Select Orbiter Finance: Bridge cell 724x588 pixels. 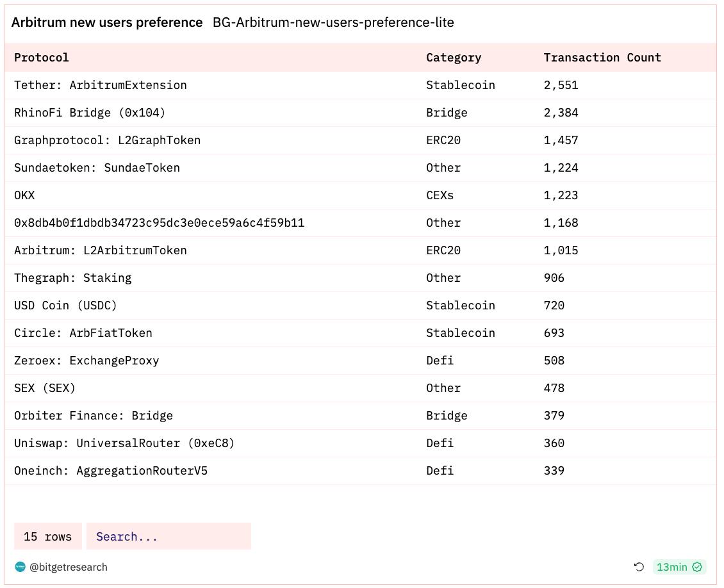(x=94, y=416)
